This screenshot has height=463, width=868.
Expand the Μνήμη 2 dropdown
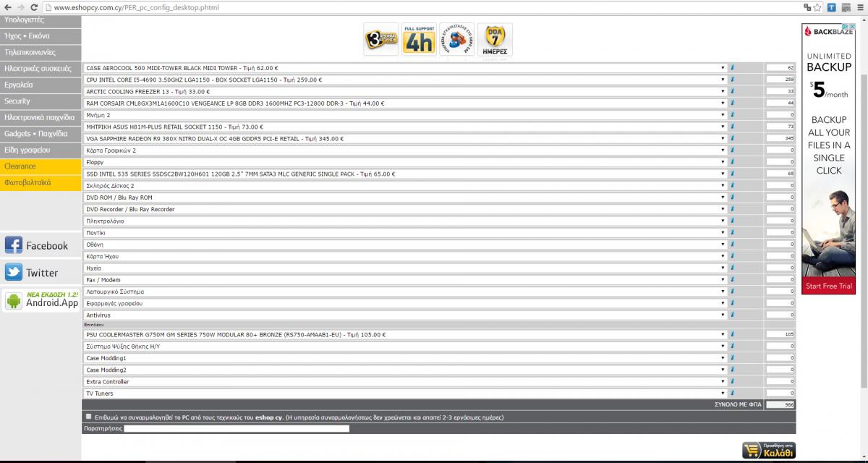click(x=405, y=115)
